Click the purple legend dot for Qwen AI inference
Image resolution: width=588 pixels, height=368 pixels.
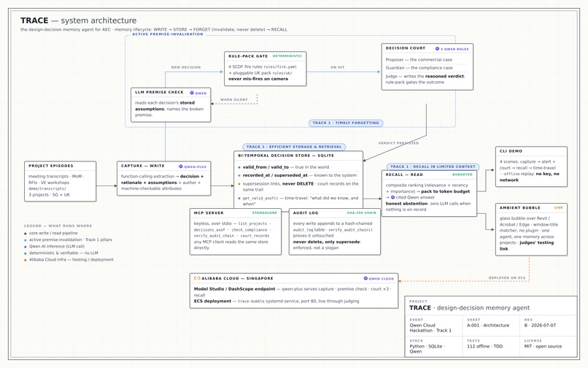[x=26, y=247]
